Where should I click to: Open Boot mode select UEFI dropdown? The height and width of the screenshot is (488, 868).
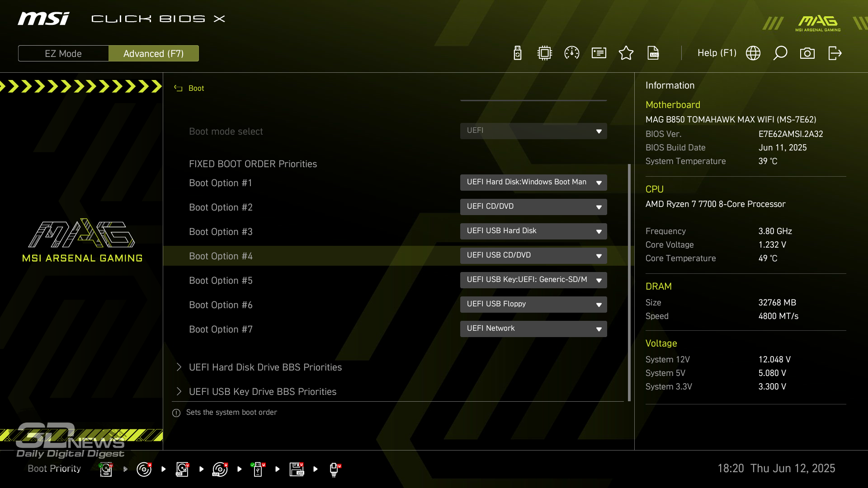[x=533, y=131]
